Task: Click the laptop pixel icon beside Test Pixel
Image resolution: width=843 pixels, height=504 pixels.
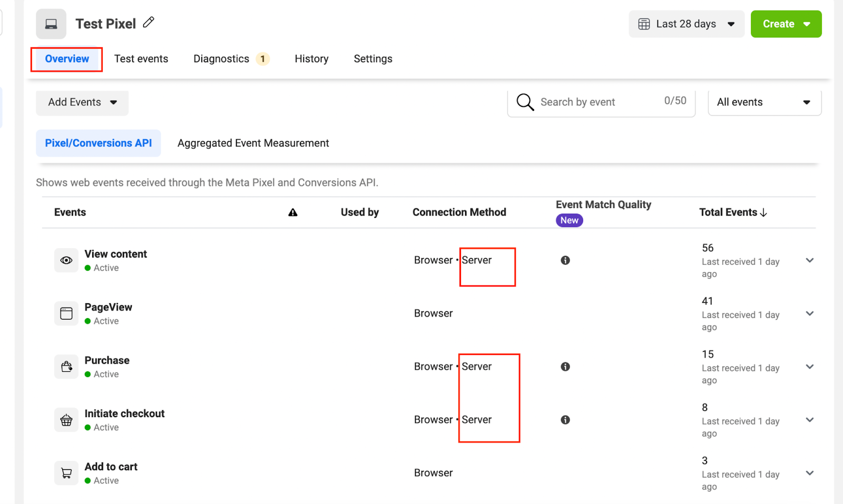Action: (x=51, y=24)
